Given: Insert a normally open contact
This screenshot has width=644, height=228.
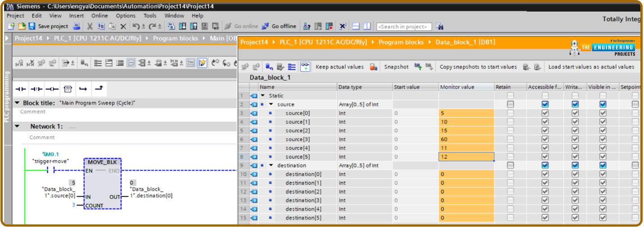Looking at the screenshot, I should pyautogui.click(x=20, y=89).
